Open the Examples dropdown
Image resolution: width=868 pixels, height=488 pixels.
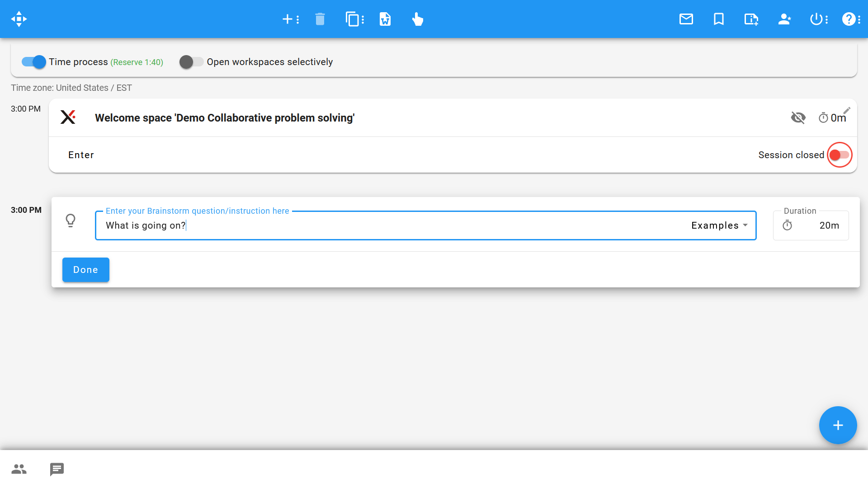(719, 225)
